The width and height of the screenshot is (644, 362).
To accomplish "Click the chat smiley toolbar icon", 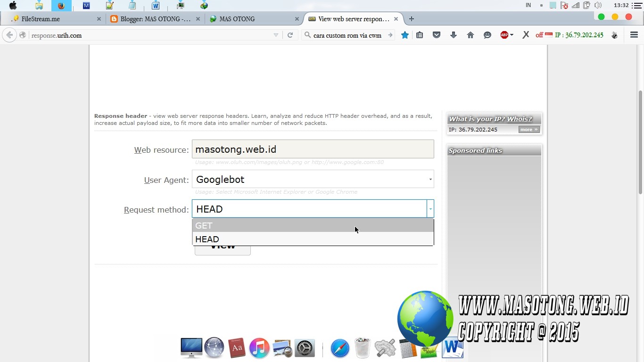I will (487, 35).
